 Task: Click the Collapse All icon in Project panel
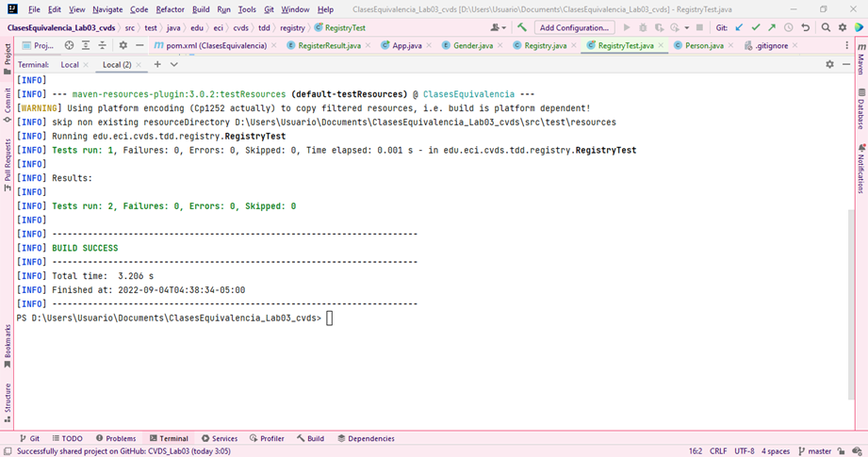click(102, 45)
